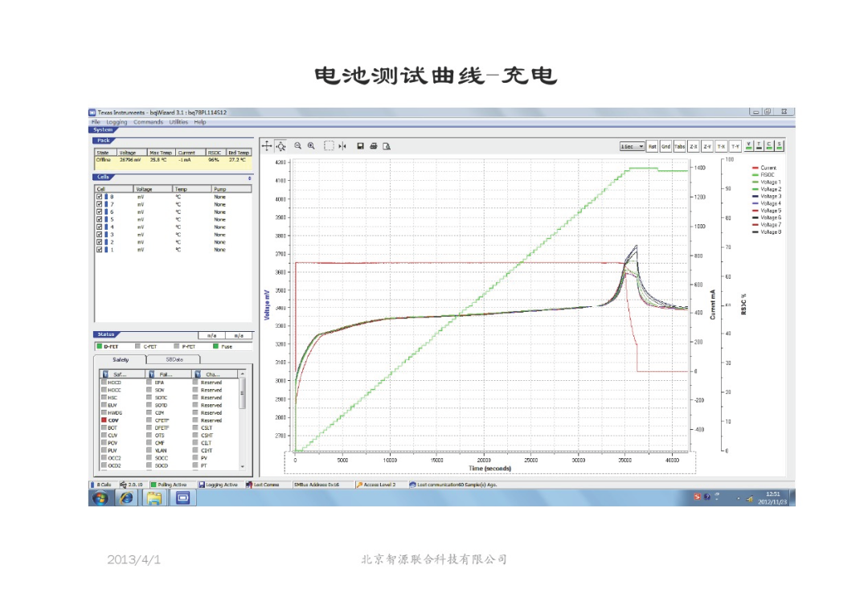
Task: Click the Rst button in chart toolbar
Action: (x=653, y=146)
